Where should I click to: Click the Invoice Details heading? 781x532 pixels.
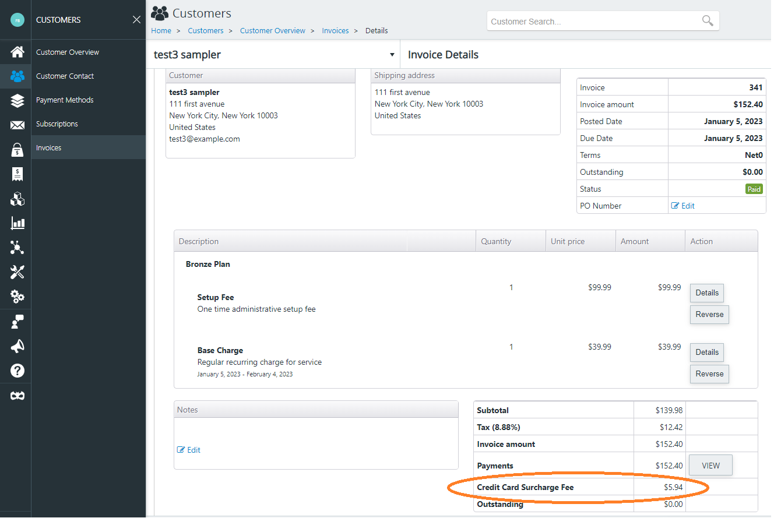click(x=443, y=55)
